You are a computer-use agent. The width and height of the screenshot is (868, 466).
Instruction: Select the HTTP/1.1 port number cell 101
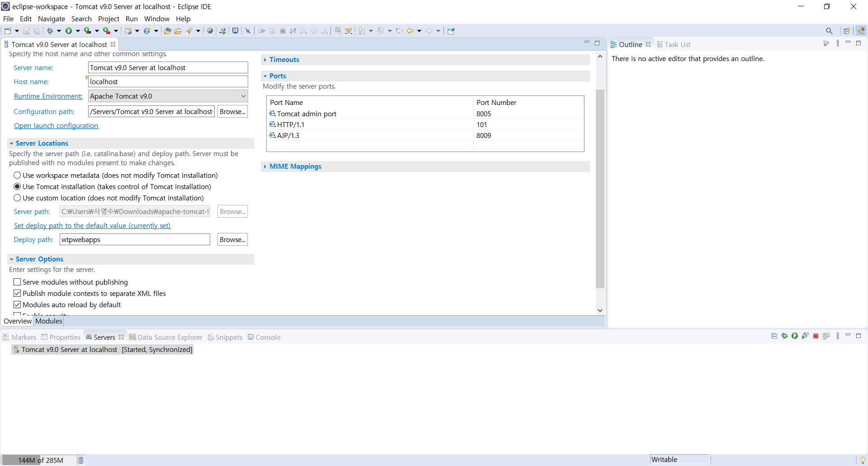tap(528, 124)
